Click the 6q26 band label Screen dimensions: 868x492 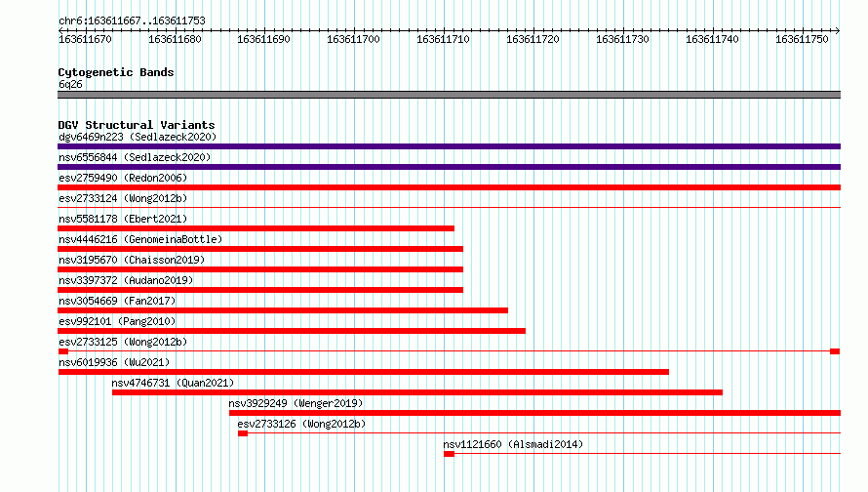[70, 84]
